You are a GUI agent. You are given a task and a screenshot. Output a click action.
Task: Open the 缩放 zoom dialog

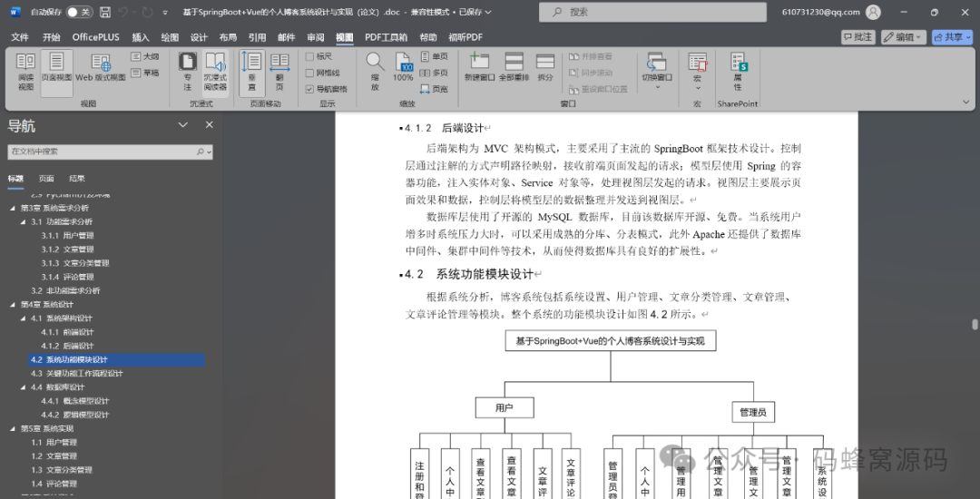(x=375, y=73)
